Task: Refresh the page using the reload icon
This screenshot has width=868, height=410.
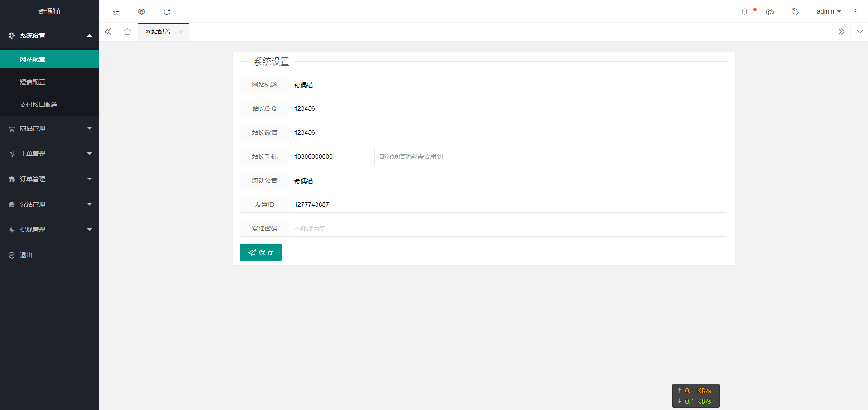Action: 167,12
